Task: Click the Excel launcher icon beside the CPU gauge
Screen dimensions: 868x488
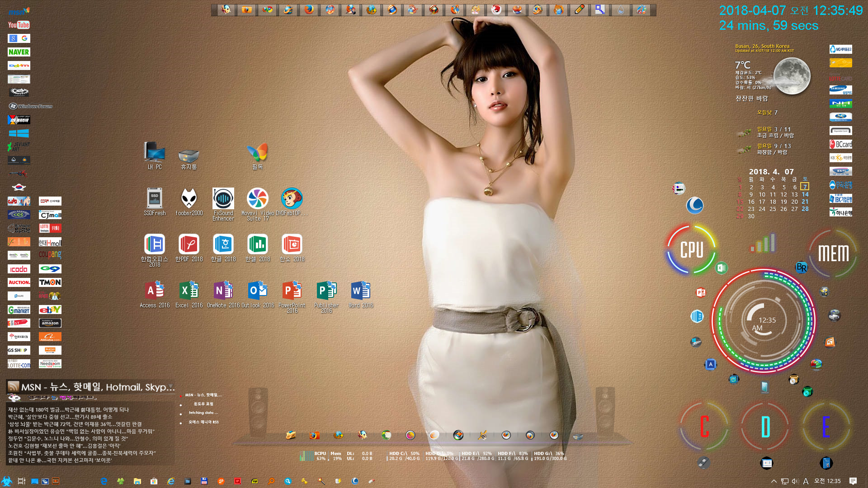Action: click(722, 268)
